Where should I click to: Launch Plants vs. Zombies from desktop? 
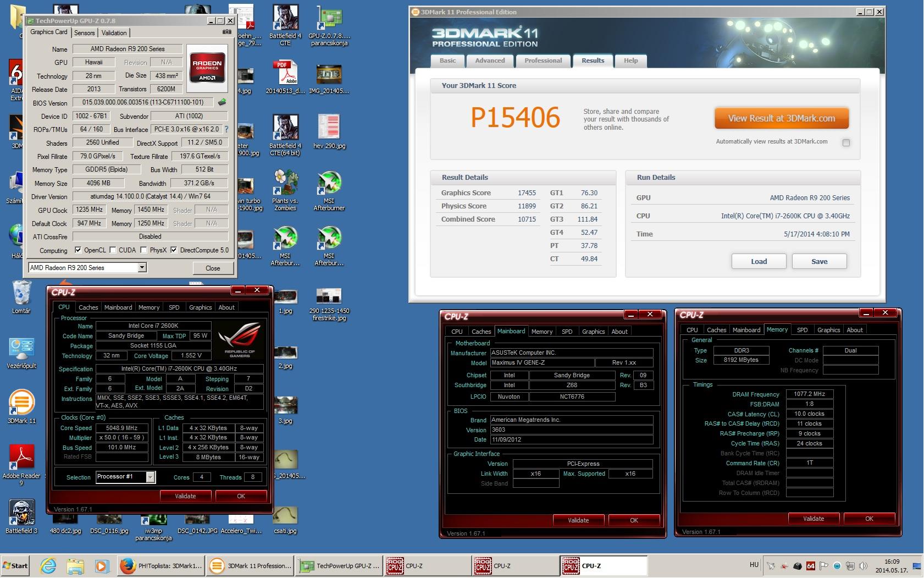click(x=285, y=190)
